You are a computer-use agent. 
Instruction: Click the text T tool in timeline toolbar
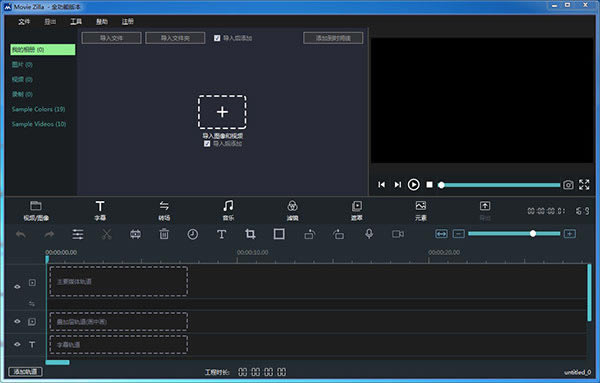pos(221,234)
